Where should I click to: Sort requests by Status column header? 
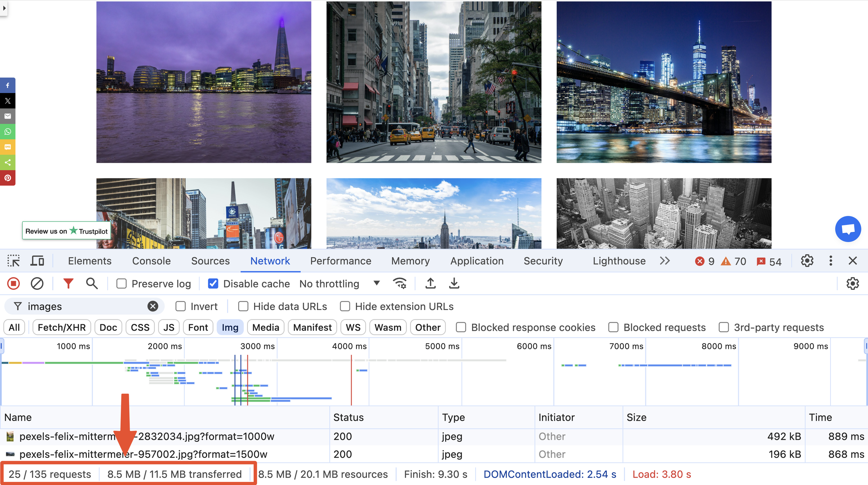pos(384,417)
